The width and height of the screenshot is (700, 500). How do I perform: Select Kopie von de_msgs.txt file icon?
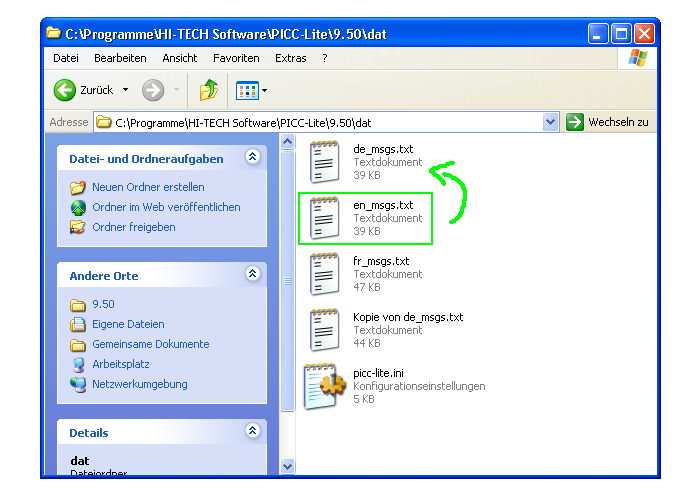click(x=325, y=330)
